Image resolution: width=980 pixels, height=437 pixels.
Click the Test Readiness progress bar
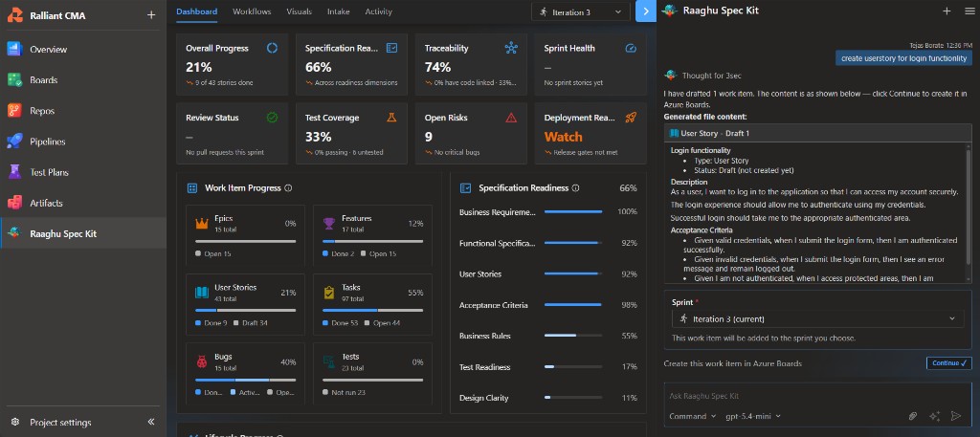click(x=573, y=366)
